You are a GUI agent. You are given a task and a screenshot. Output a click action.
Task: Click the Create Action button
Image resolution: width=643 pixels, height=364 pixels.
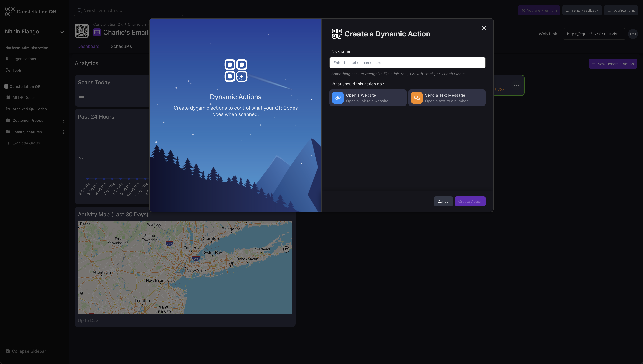[470, 202]
